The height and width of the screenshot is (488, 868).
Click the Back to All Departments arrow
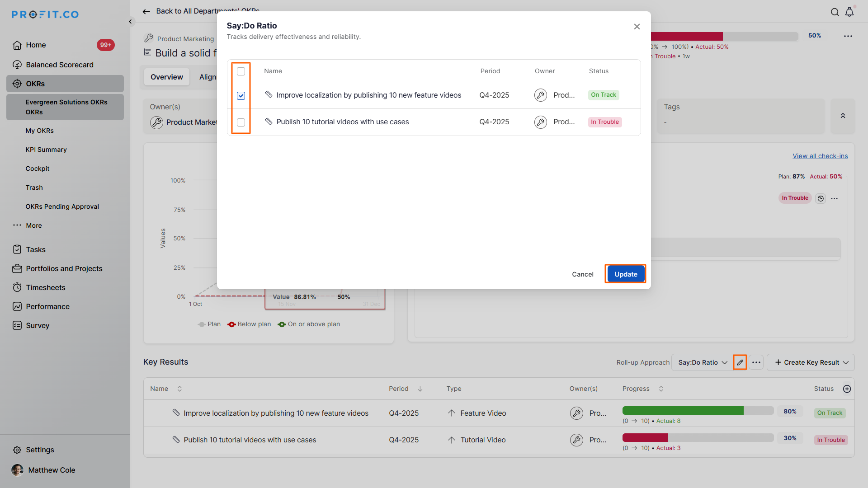click(146, 11)
